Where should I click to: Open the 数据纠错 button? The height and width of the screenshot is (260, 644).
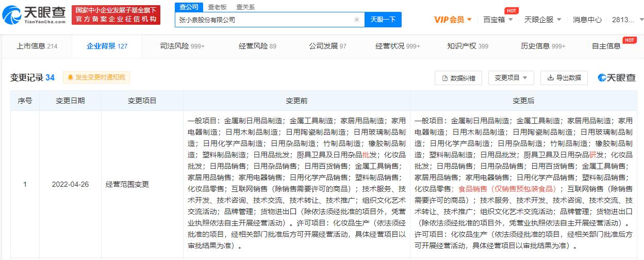(458, 78)
